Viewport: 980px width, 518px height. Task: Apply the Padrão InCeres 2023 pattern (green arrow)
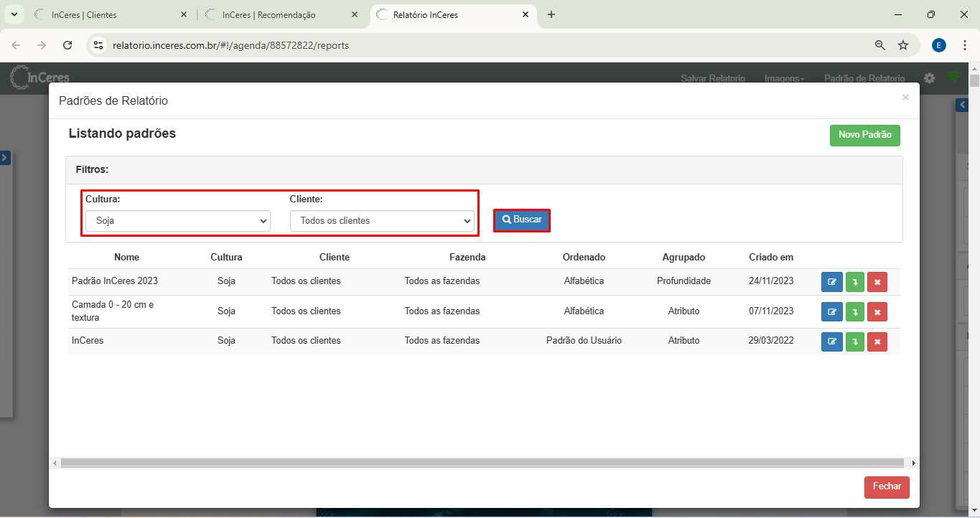pos(854,282)
